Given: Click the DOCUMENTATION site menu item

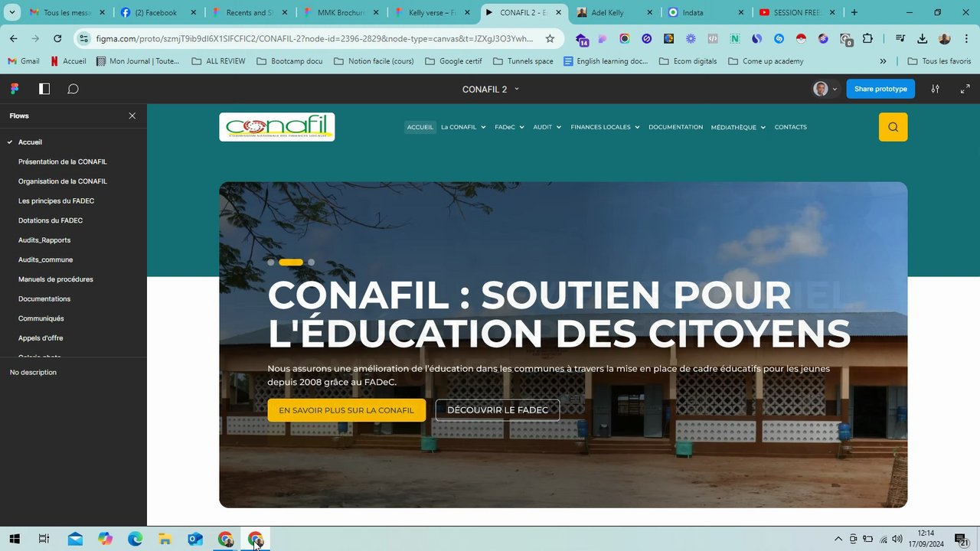Looking at the screenshot, I should point(675,127).
